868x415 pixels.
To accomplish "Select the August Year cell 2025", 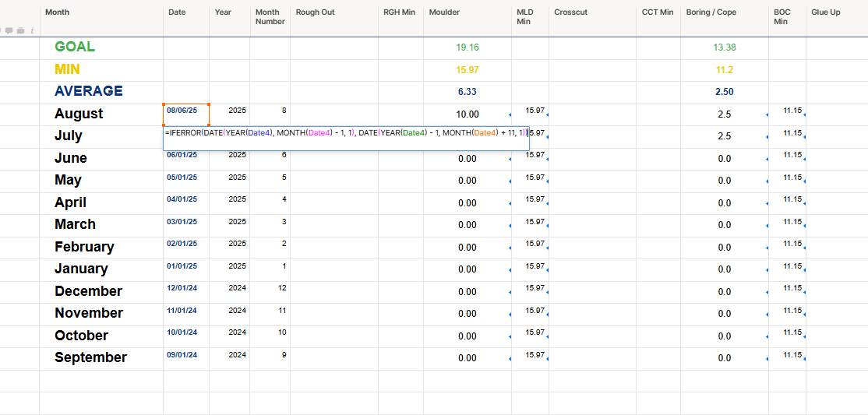I will [230, 114].
